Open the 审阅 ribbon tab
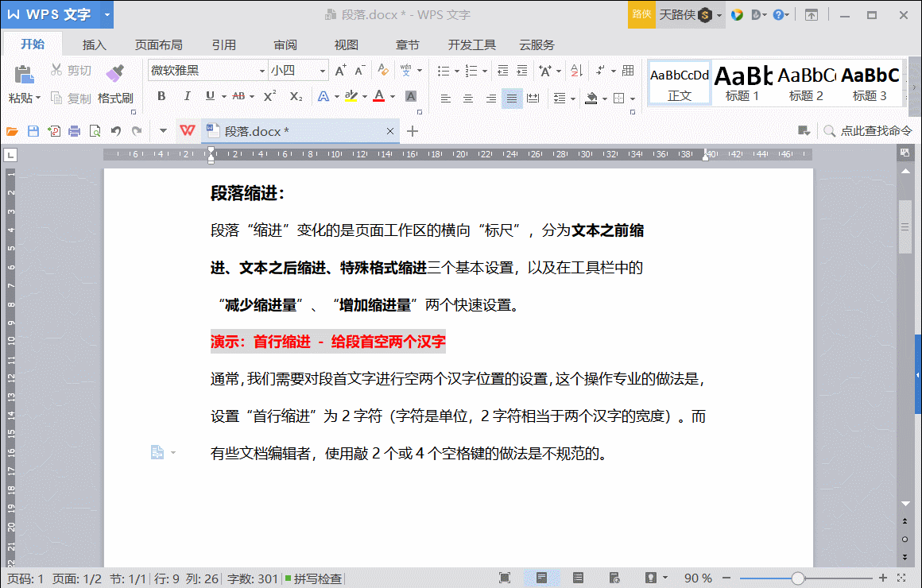 coord(285,44)
